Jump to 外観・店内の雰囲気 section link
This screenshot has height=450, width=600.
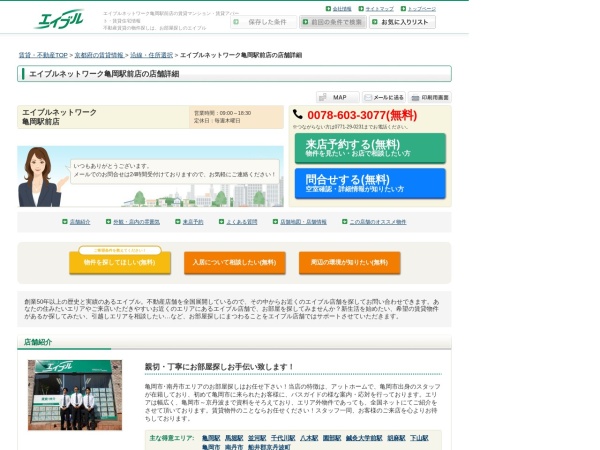136,222
